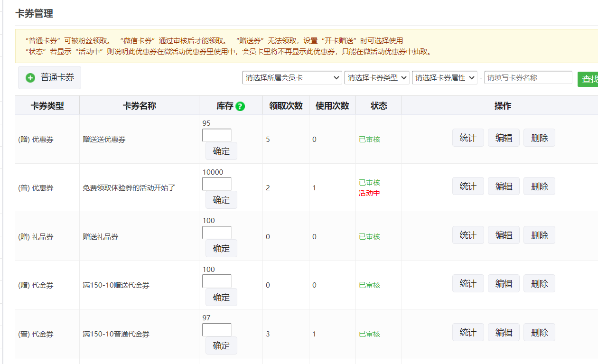Image resolution: width=598 pixels, height=364 pixels.
Task: Click 确定 in 赠送送优惠券 stock cell
Action: [221, 151]
